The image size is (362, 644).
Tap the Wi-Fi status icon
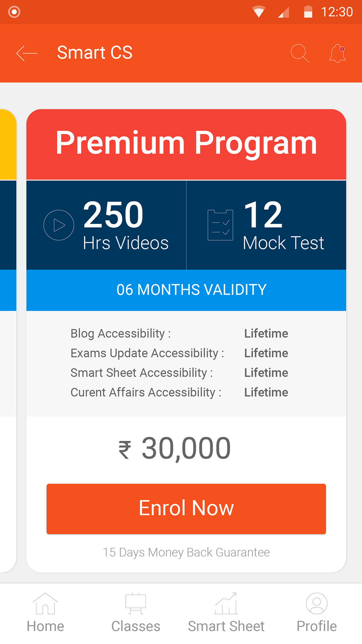(x=259, y=12)
